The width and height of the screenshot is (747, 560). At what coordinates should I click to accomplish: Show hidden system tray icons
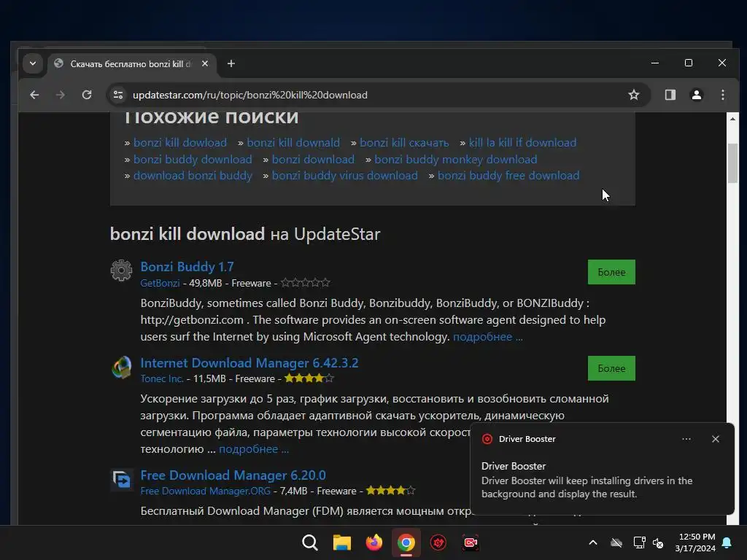[x=592, y=542]
